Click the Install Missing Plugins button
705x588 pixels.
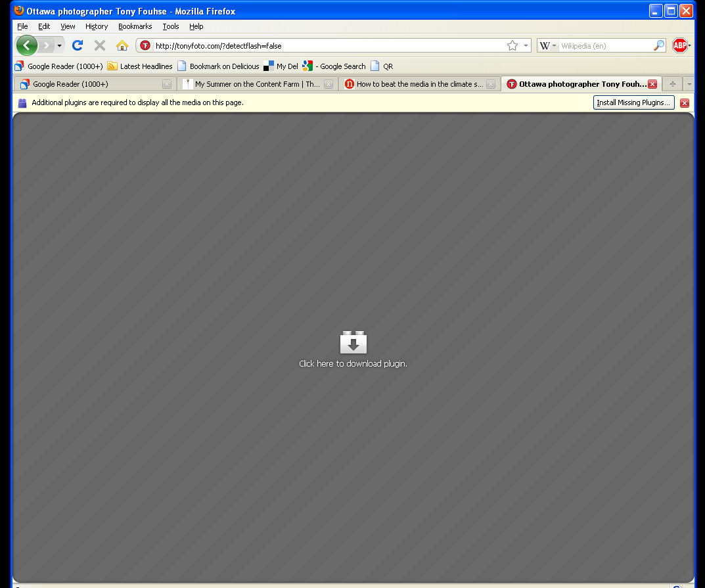point(633,102)
